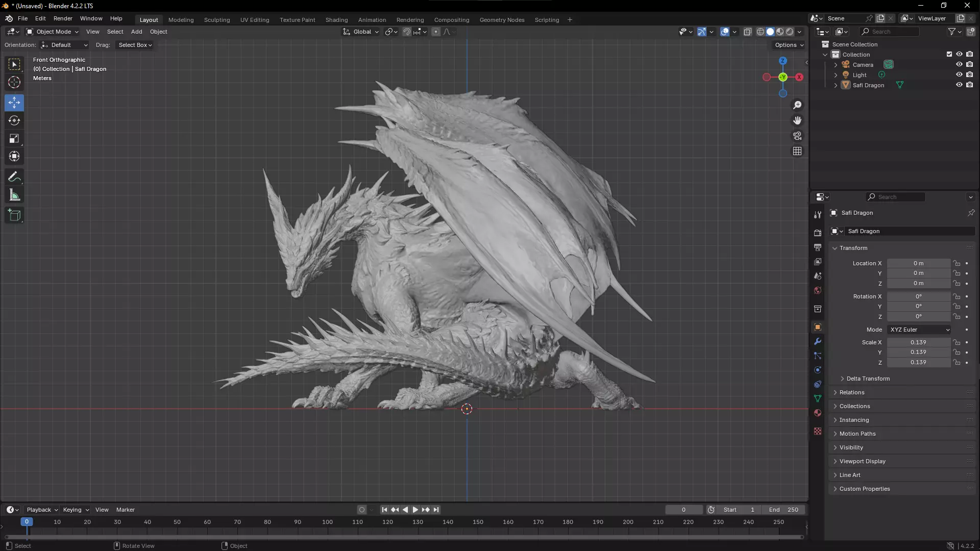Click the Rotation Z value field
Image resolution: width=980 pixels, height=551 pixels.
[x=918, y=316]
